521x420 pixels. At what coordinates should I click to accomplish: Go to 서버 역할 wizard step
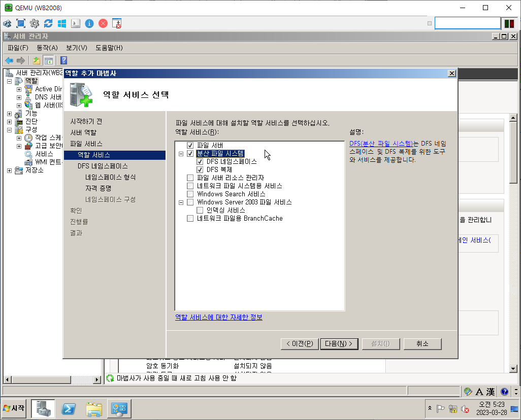(x=83, y=132)
